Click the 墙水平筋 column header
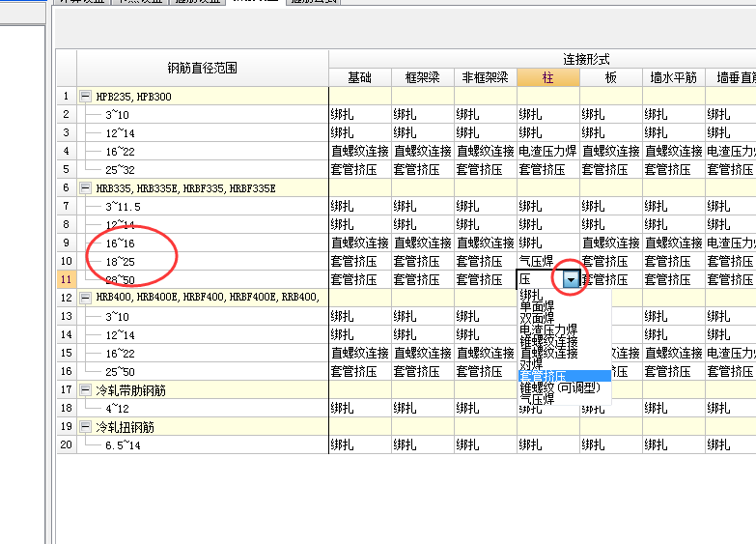 (x=673, y=77)
